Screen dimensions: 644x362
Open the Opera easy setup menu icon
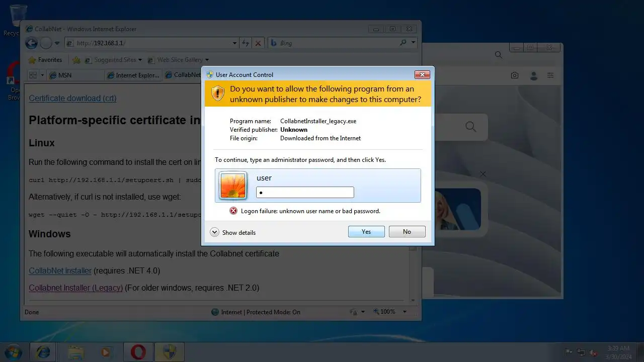[x=550, y=75]
